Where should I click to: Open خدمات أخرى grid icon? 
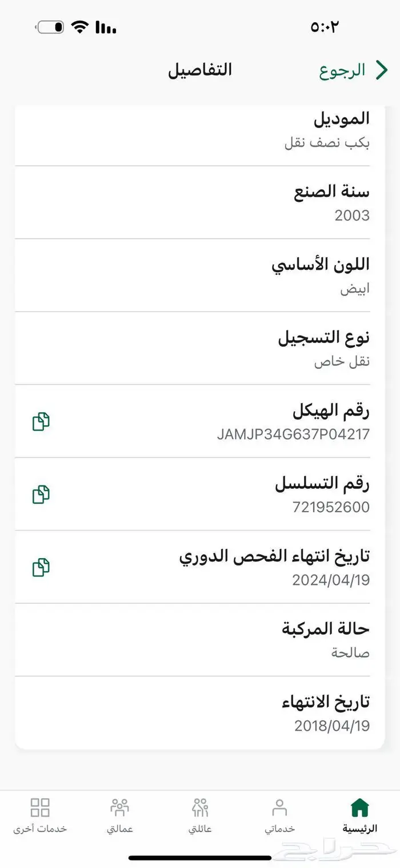[40, 807]
